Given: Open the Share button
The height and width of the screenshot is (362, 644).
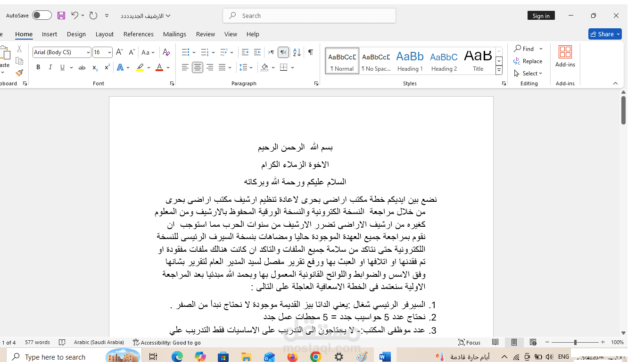Looking at the screenshot, I should click(605, 34).
